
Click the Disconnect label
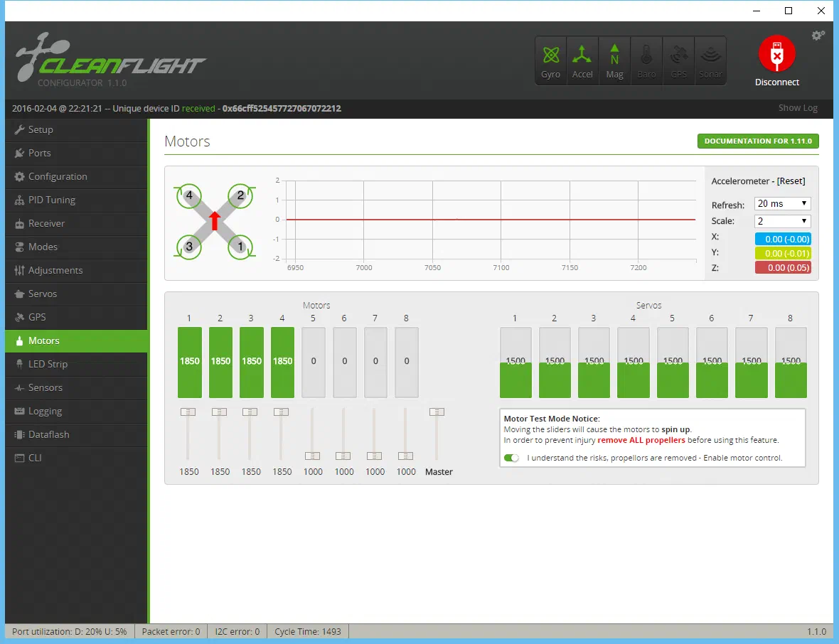[777, 82]
